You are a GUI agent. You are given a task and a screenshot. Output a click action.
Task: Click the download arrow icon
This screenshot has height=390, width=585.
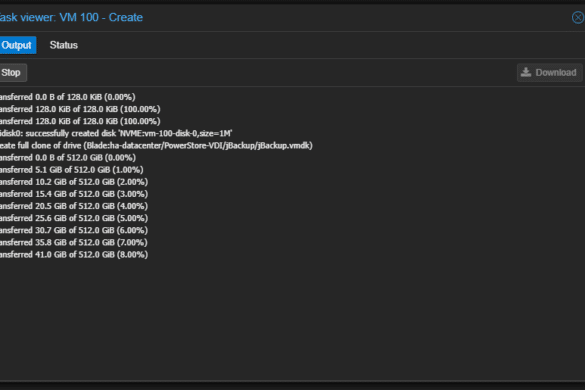526,72
